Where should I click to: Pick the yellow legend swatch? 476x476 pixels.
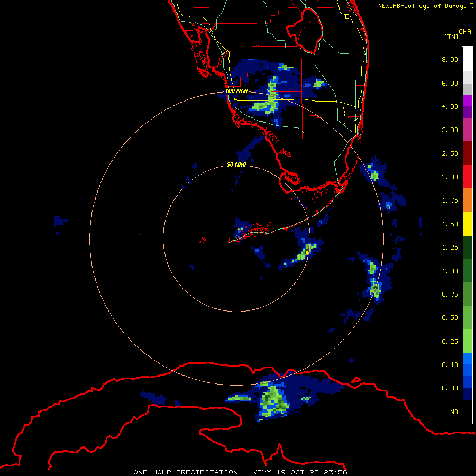coord(467,224)
